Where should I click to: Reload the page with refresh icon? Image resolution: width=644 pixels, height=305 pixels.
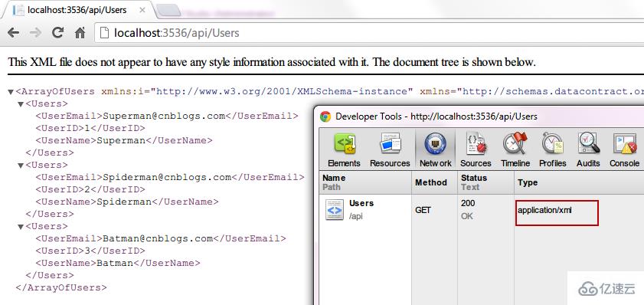coord(57,32)
